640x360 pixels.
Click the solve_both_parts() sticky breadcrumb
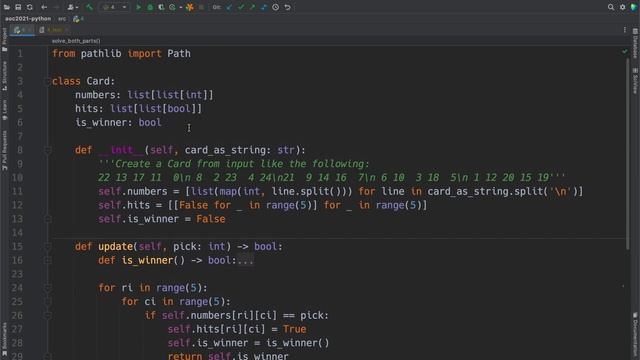coord(76,41)
